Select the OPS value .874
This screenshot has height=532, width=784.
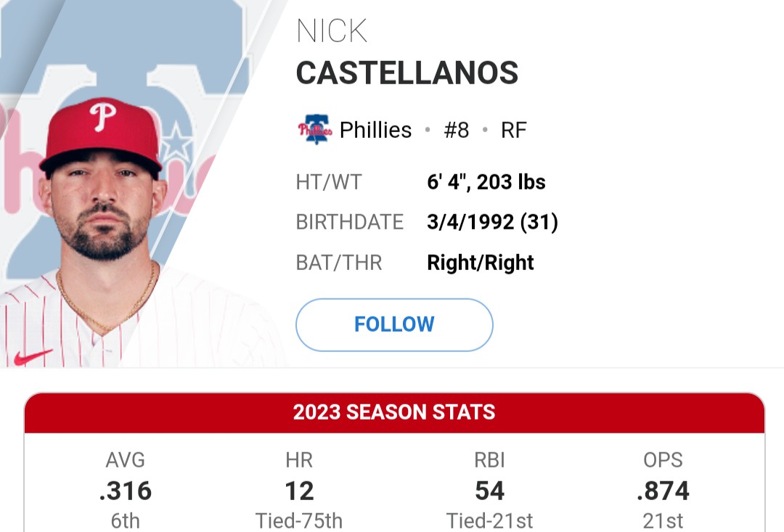(x=663, y=491)
